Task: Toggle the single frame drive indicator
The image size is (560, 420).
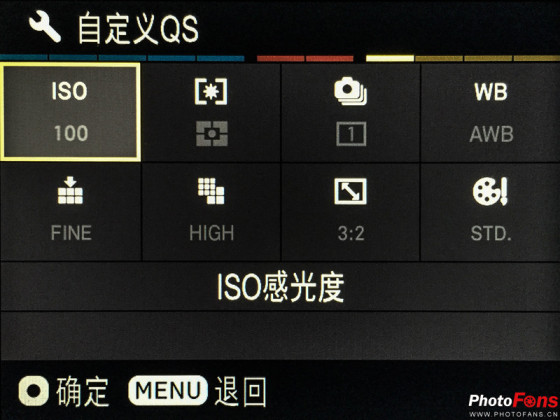Action: (x=351, y=134)
